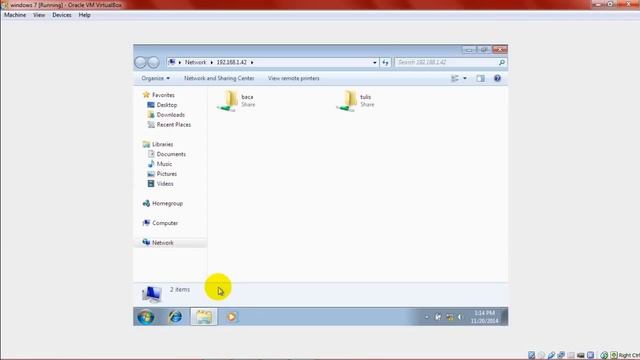Click the volume speaker tray icon
The width and height of the screenshot is (640, 360).
460,317
